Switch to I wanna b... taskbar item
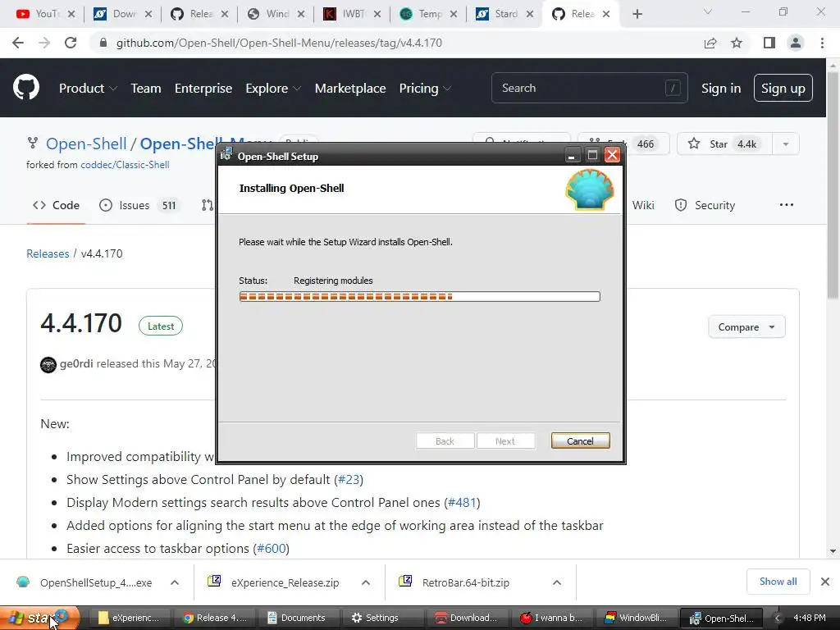Viewport: 840px width, 630px height. coord(551,618)
